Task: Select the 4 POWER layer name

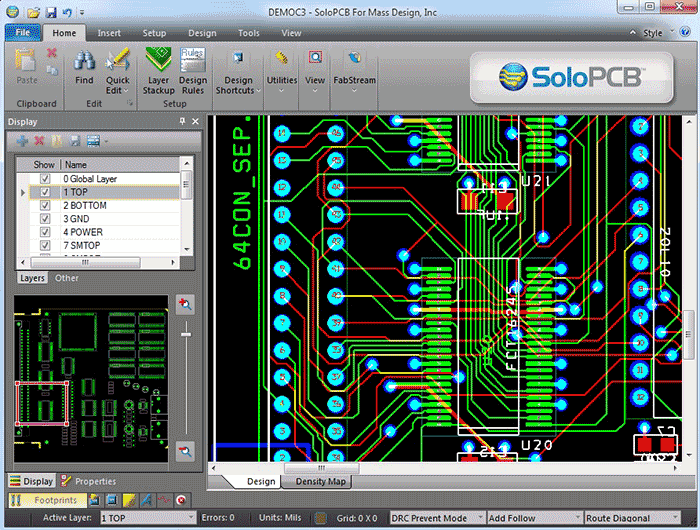Action: click(83, 232)
